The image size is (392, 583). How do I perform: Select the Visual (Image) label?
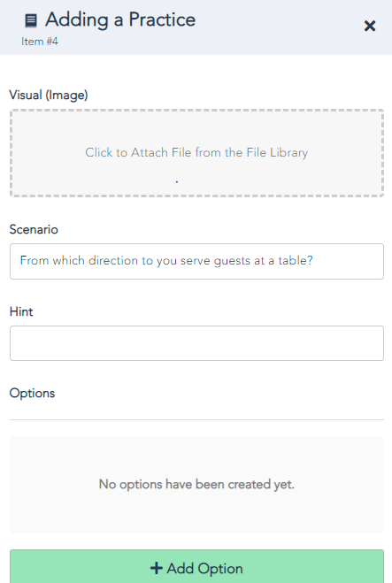coord(49,96)
